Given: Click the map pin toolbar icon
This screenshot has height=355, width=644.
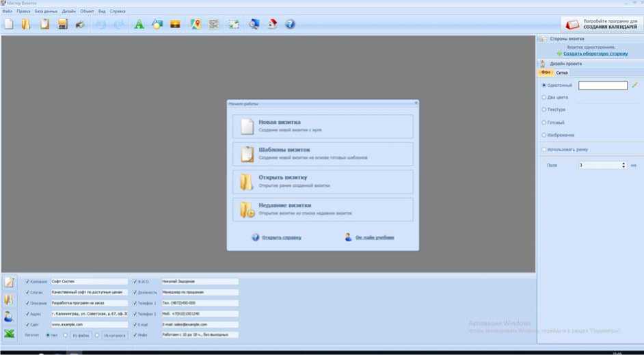Looking at the screenshot, I should click(196, 24).
